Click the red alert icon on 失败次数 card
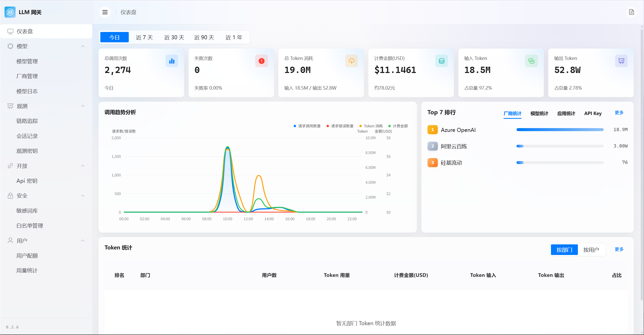Image resolution: width=644 pixels, height=335 pixels. [262, 61]
